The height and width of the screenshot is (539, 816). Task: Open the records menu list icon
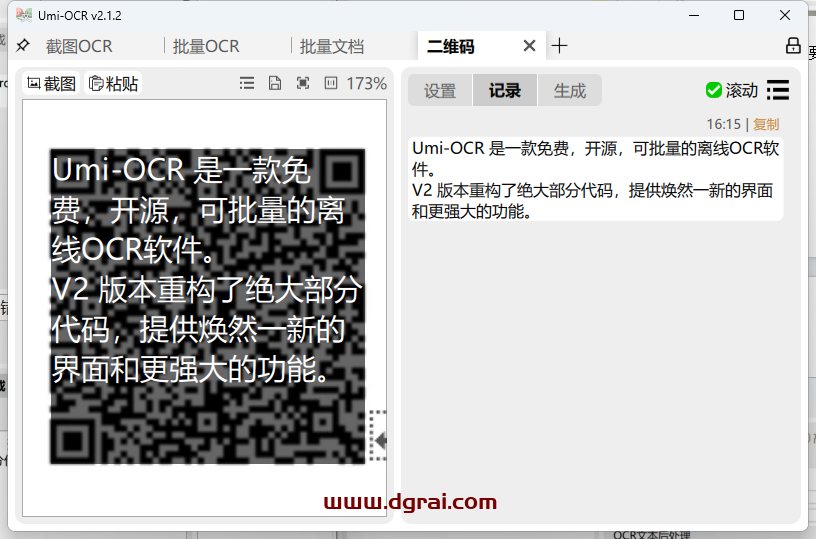pos(778,90)
